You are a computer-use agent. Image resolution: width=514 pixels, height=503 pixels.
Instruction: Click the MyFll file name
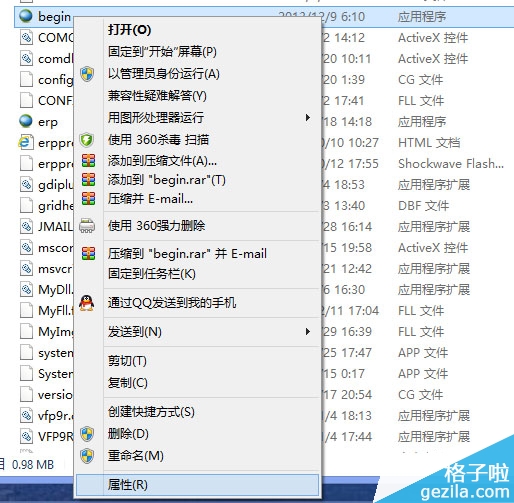[56, 310]
